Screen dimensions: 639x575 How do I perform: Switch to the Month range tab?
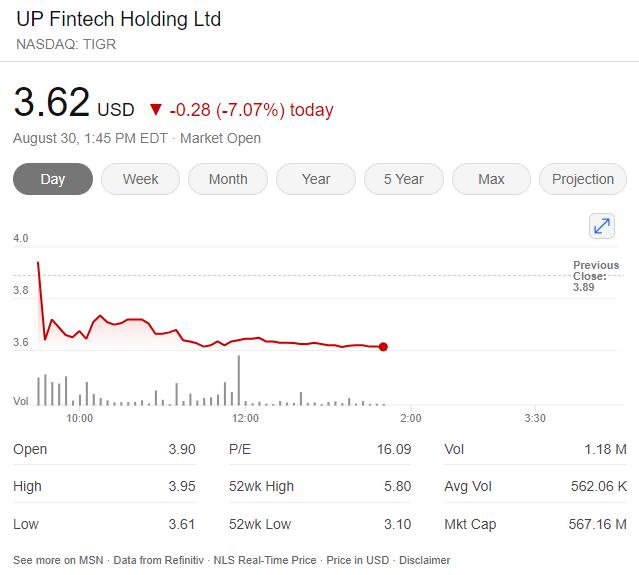click(x=228, y=179)
